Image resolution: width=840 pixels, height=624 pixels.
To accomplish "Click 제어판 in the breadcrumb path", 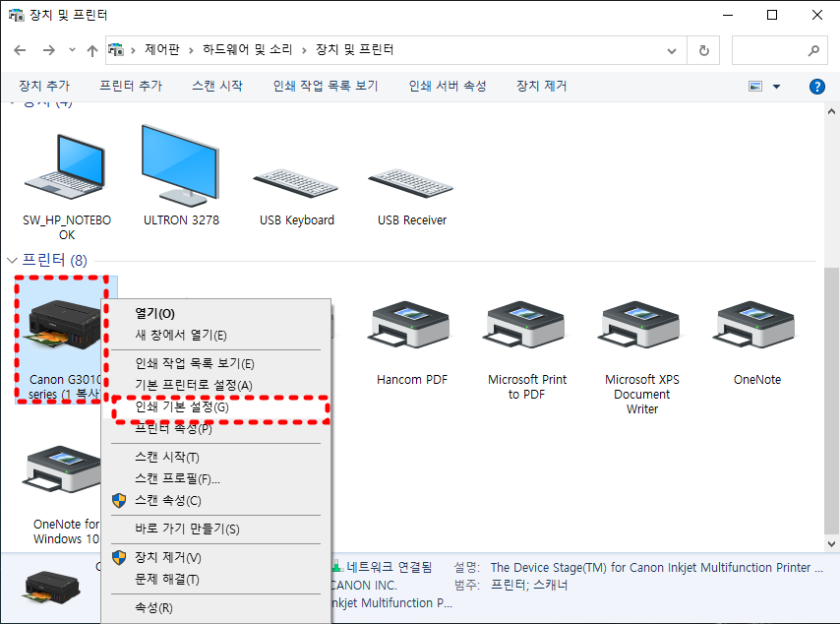I will coord(162,50).
